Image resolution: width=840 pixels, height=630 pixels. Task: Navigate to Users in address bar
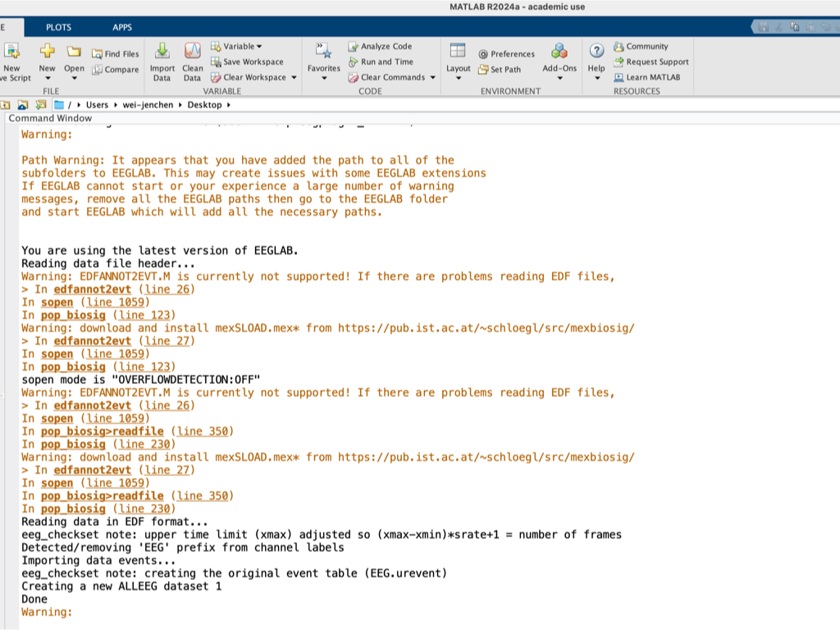97,105
